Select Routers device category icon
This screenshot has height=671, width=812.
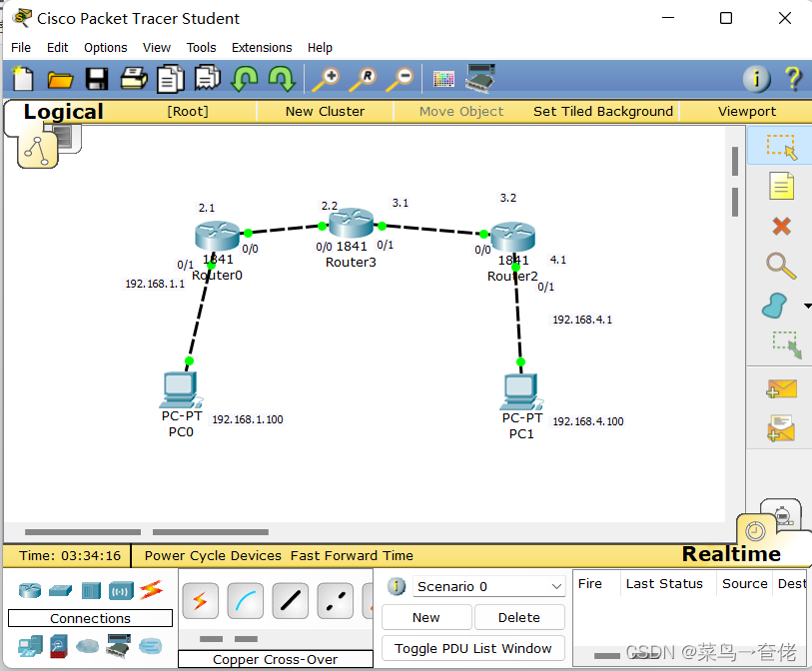click(x=30, y=590)
